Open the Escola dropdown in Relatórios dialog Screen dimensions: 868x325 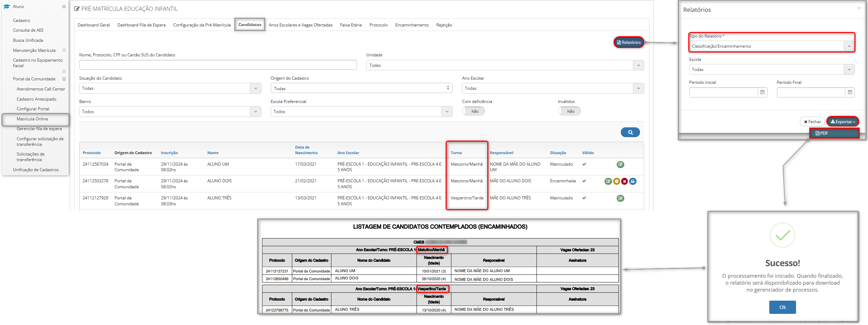[771, 70]
